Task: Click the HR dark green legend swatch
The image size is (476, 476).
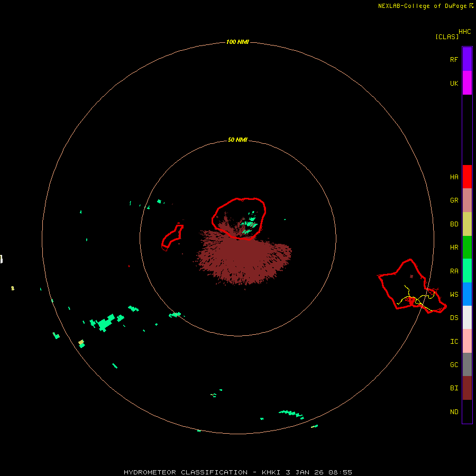Action: 467,248
